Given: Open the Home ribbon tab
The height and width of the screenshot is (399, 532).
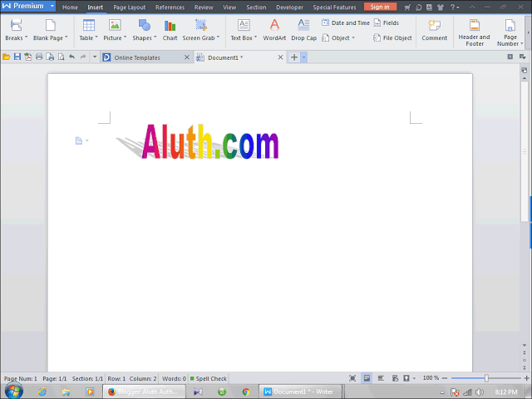Looking at the screenshot, I should click(70, 7).
